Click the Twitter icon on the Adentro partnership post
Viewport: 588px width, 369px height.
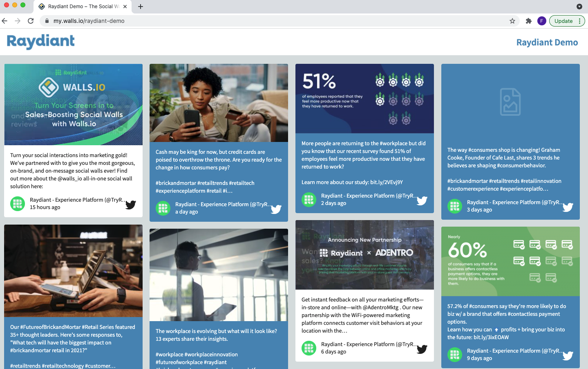(x=422, y=349)
